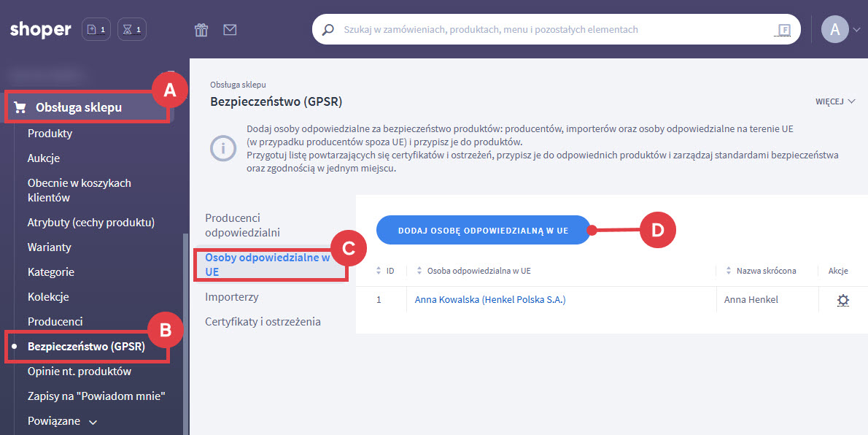Switch to Osoby odpowiedzialne w UE tab
This screenshot has height=435, width=868.
(x=268, y=264)
